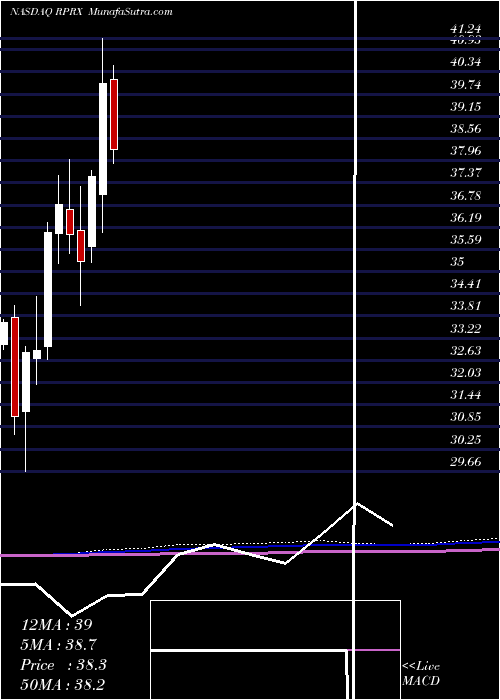The image size is (500, 700).
Task: Click the 30.25 price axis label
Action: coord(466,440)
